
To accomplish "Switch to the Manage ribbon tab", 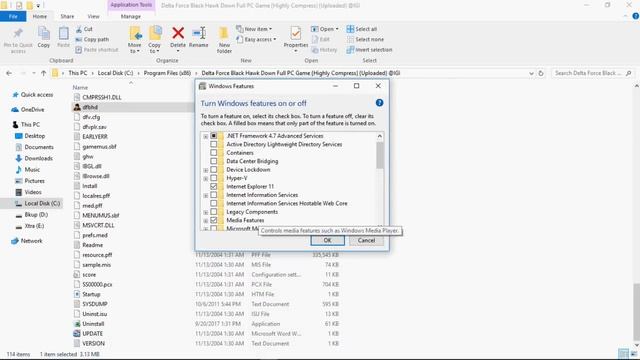I will [x=131, y=16].
